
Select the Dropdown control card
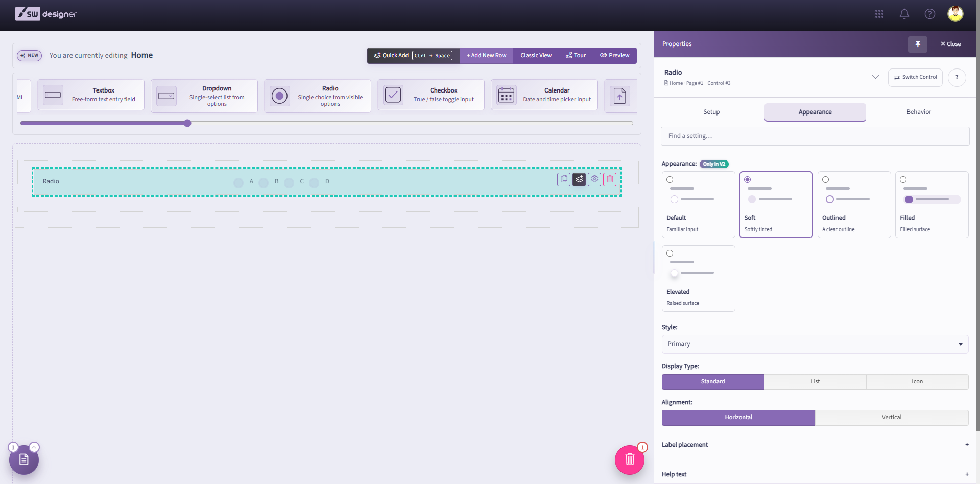(x=204, y=96)
